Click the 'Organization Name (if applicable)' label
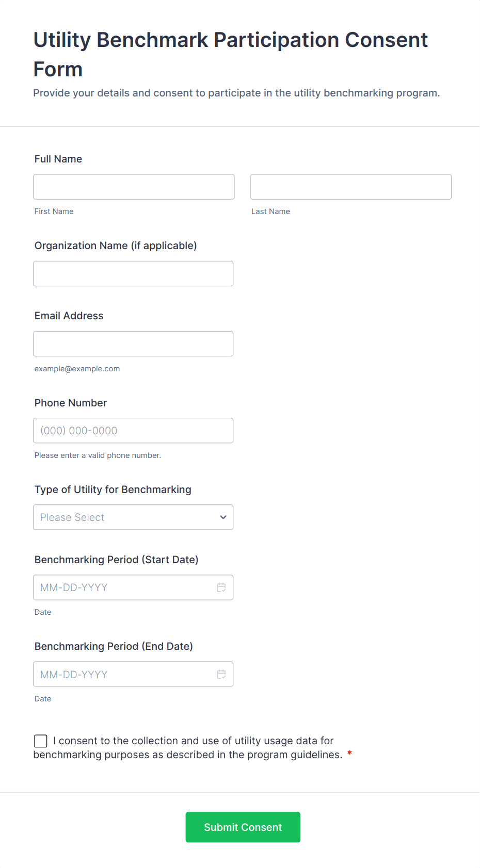Screen dimensions: 480x868 pos(116,245)
